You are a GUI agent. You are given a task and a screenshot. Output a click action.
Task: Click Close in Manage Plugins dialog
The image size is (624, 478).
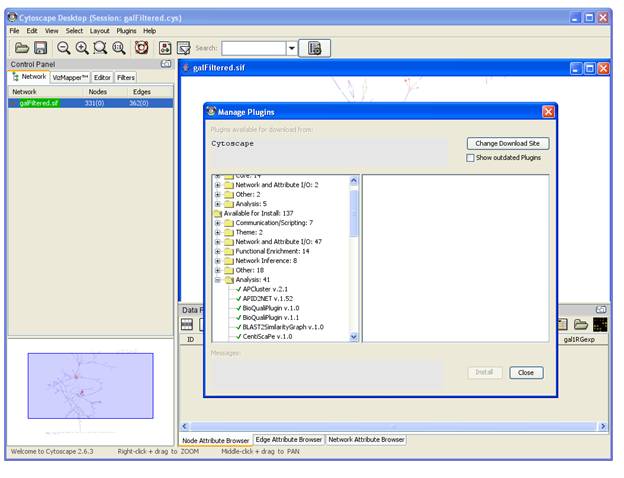(526, 373)
